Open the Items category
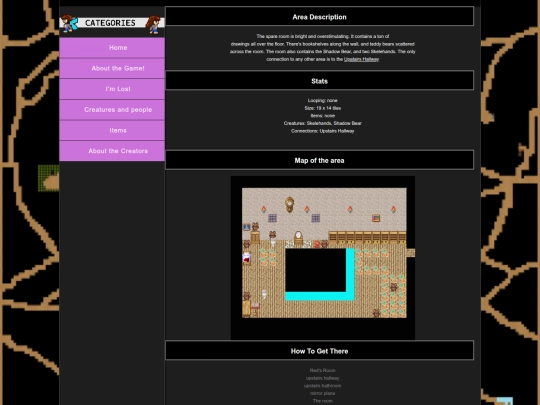 pos(112,130)
